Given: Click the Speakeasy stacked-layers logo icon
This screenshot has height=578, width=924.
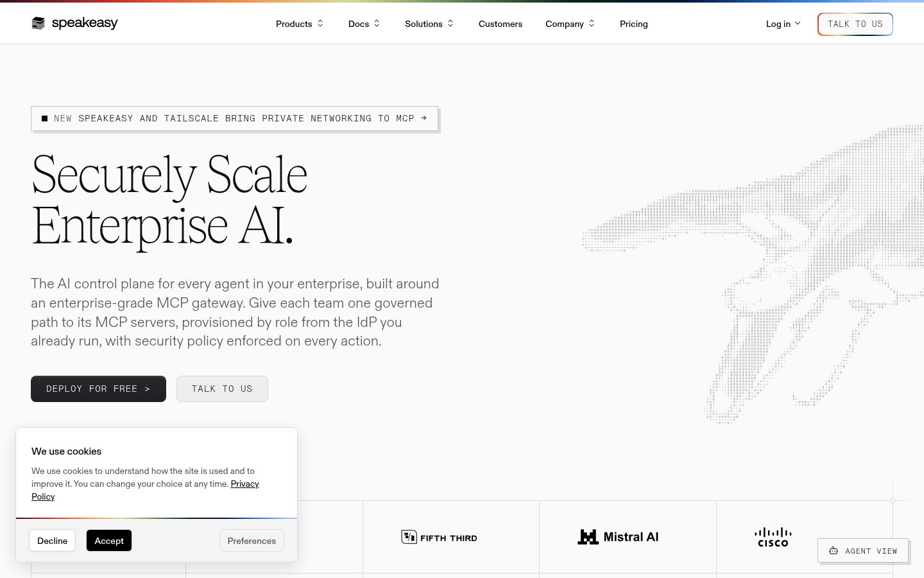Looking at the screenshot, I should click(38, 23).
